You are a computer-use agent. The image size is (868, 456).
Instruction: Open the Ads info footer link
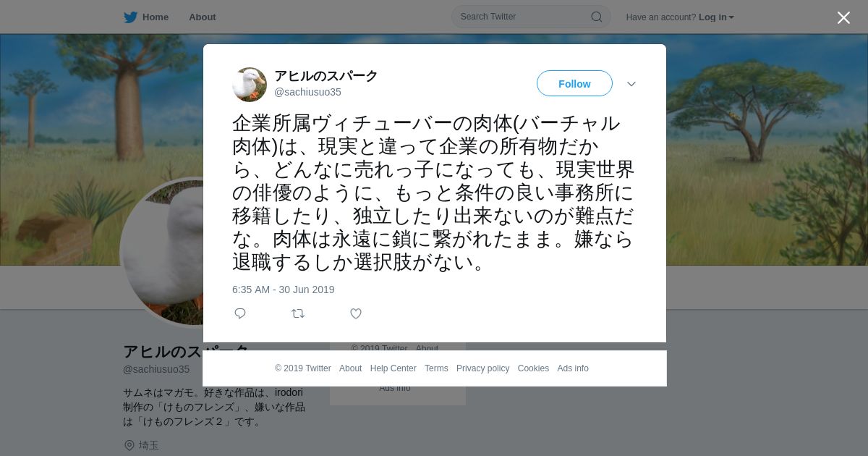pyautogui.click(x=573, y=368)
